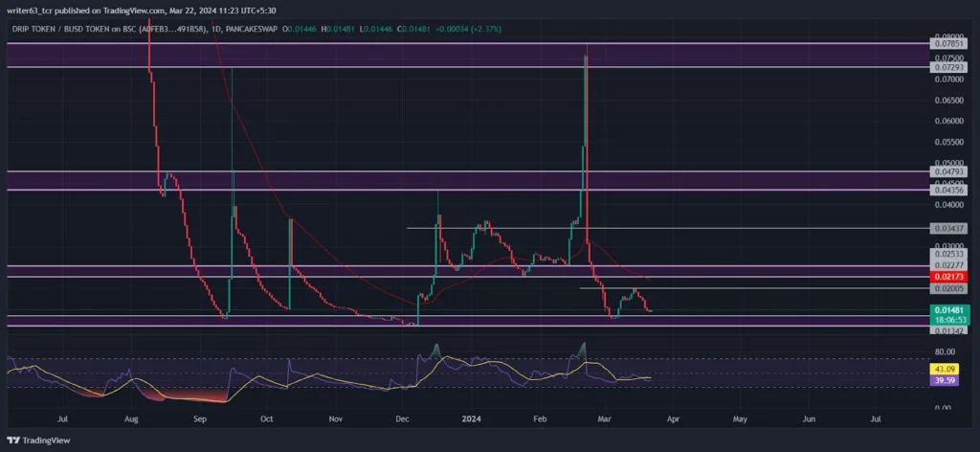Click the 0.02277 price level label
The height and width of the screenshot is (452, 980).
(948, 265)
